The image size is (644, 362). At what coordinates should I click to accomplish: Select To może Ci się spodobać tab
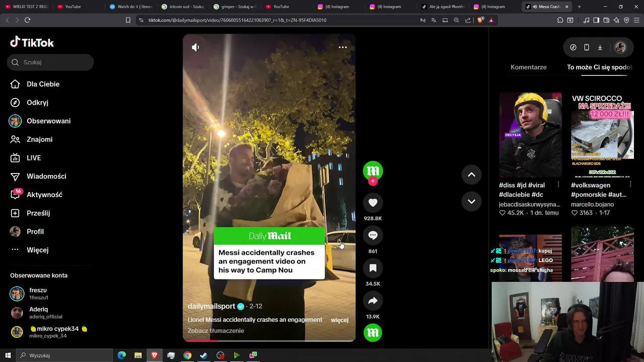[x=599, y=67]
